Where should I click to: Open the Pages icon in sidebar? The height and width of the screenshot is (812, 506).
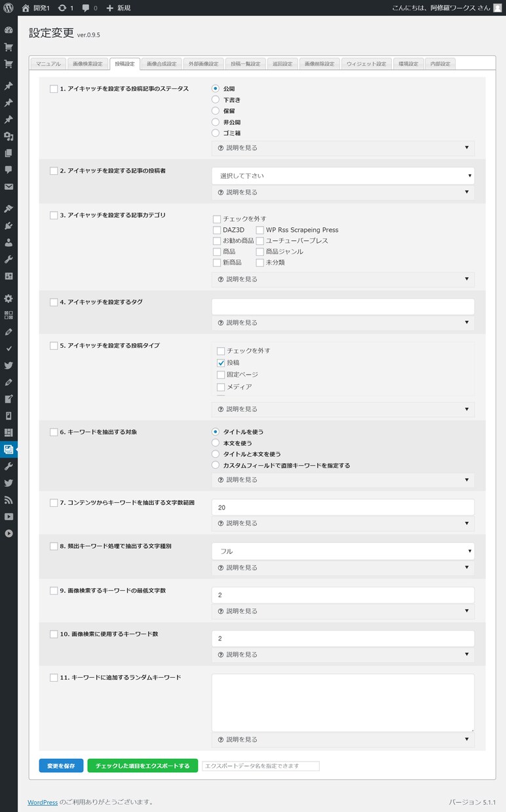(9, 153)
